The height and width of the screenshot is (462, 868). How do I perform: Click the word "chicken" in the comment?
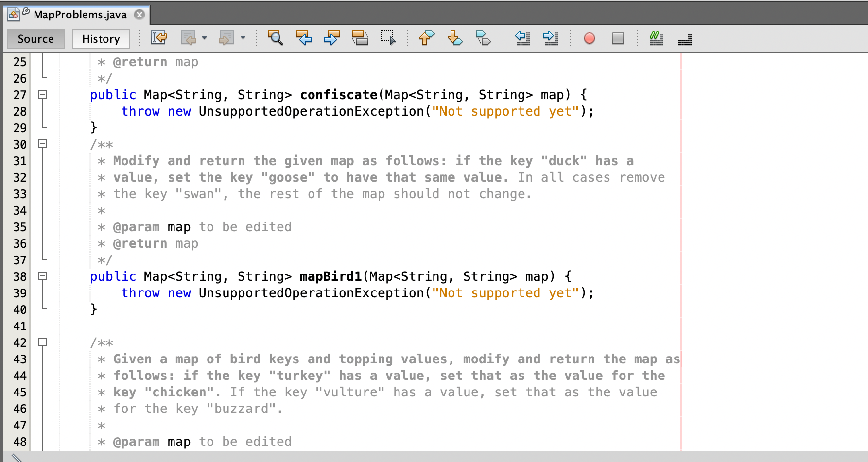179,392
